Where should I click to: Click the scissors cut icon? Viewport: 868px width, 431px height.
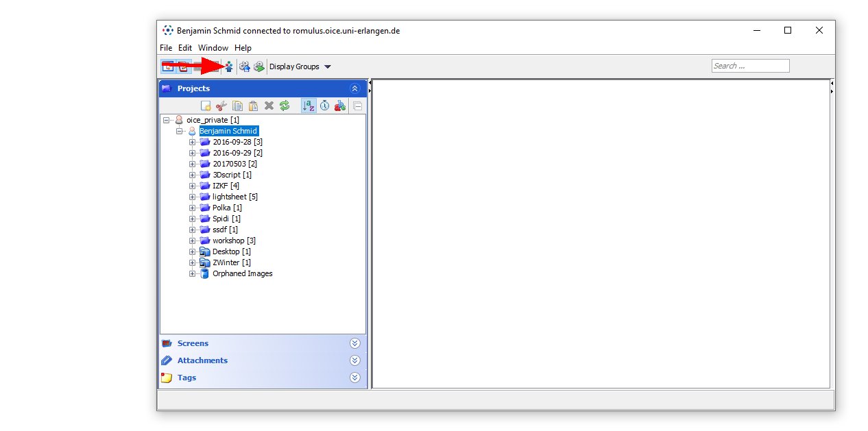221,106
